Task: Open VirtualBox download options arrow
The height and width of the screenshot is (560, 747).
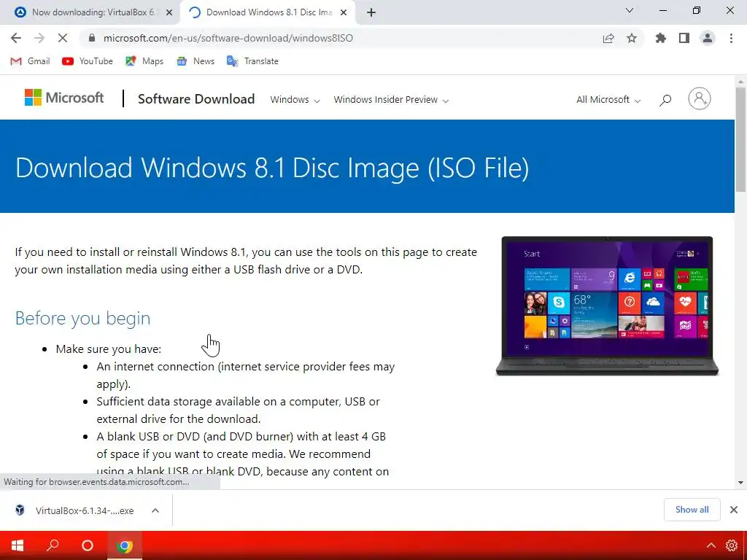Action: pos(155,510)
